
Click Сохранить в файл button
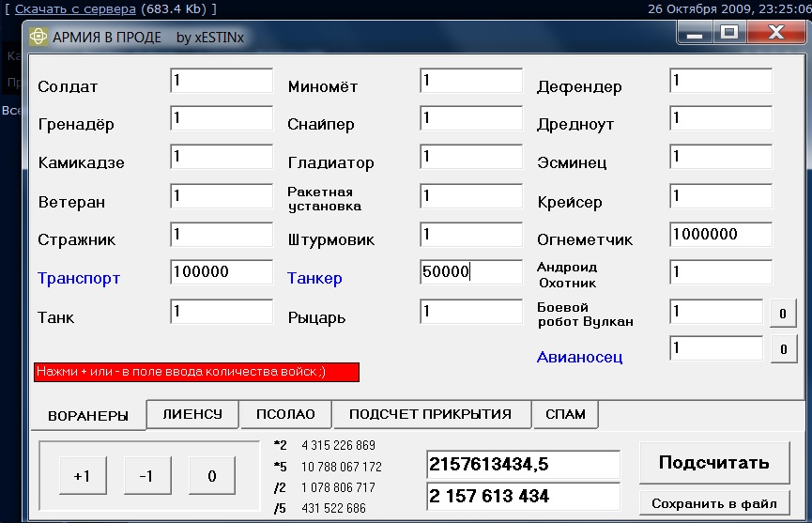714,503
